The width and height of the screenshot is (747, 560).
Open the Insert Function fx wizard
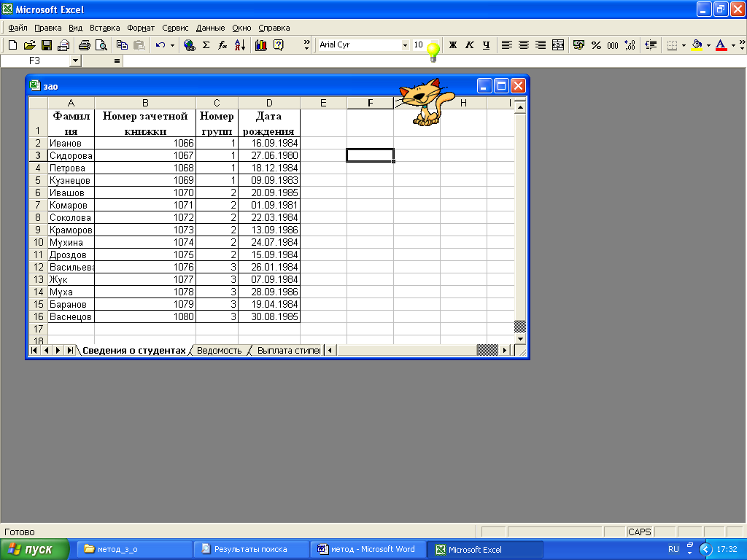click(222, 44)
